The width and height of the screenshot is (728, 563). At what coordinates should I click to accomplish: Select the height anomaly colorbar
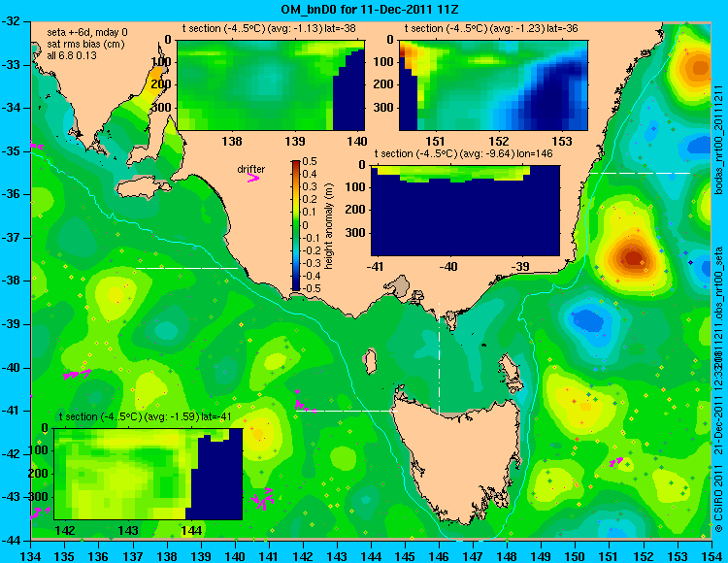tap(296, 225)
